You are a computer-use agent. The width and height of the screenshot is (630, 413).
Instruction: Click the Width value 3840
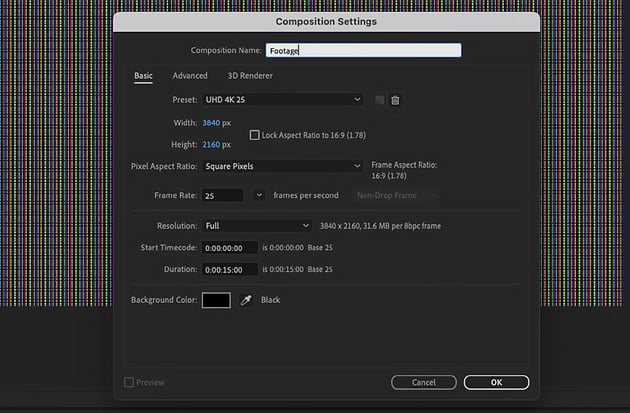click(211, 123)
